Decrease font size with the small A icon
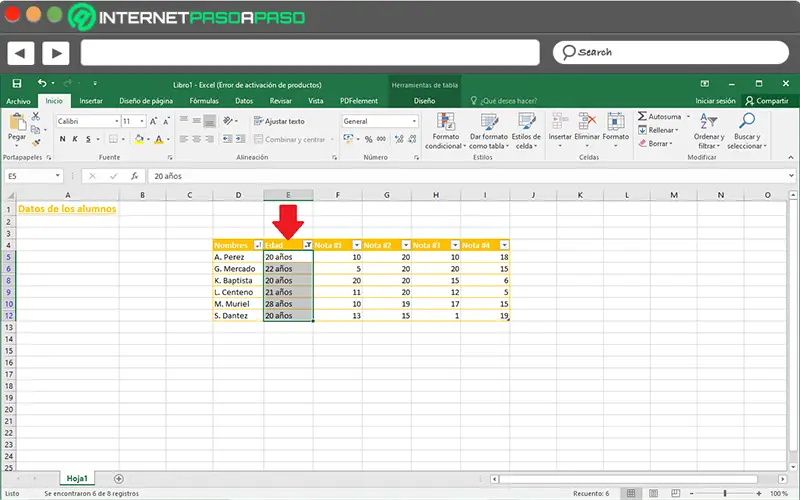The image size is (800, 500). [x=166, y=121]
